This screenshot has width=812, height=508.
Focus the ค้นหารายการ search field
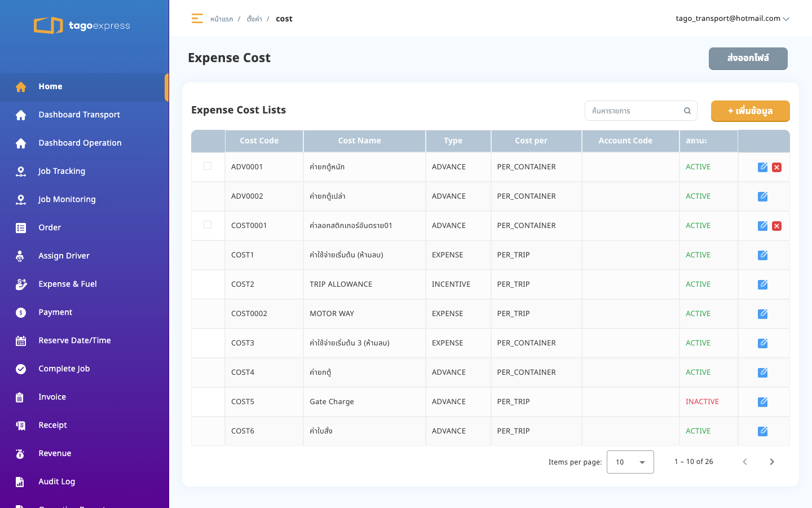641,111
